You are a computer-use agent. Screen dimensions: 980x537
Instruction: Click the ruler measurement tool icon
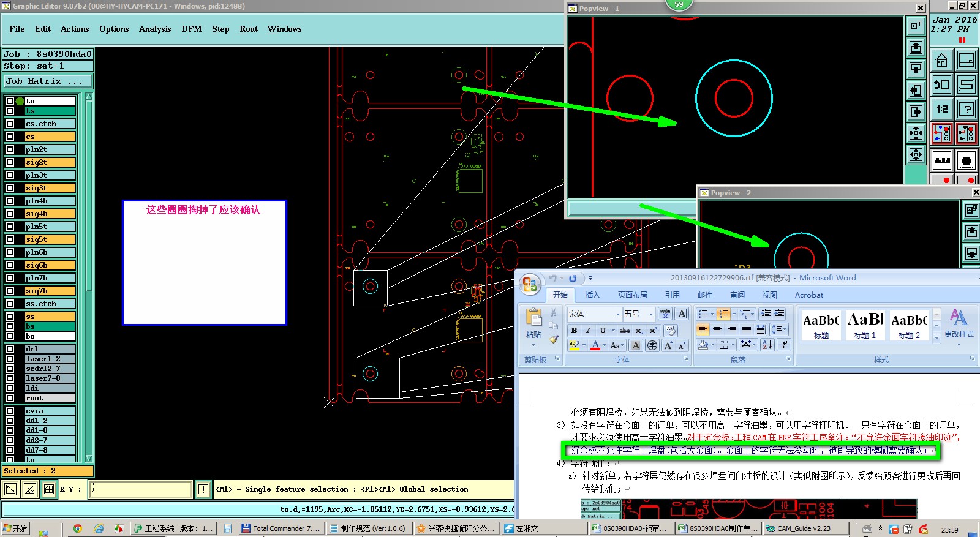tap(942, 160)
